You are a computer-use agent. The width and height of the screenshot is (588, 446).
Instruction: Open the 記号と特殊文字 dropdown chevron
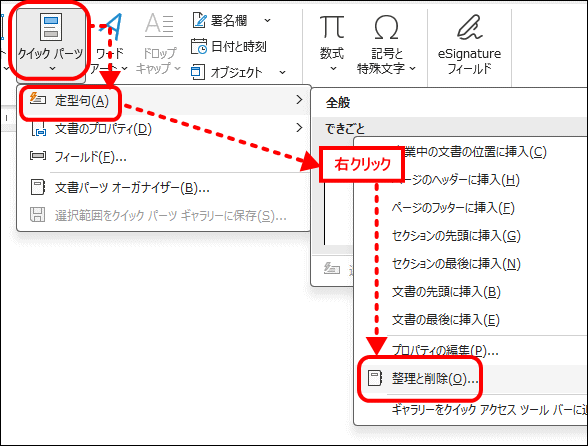(412, 69)
